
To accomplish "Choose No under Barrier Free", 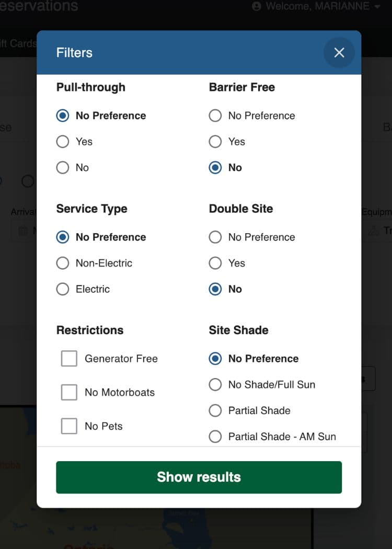I will pos(215,167).
